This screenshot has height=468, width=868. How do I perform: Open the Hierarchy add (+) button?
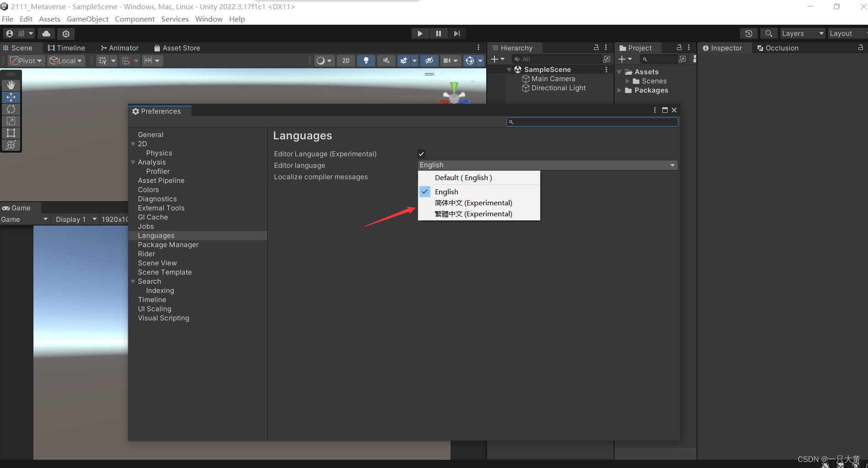tap(498, 59)
